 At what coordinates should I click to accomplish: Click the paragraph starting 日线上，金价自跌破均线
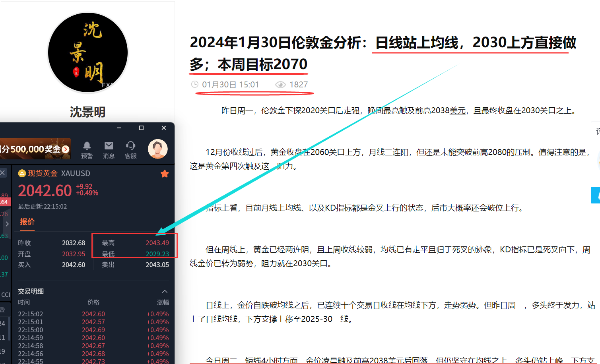[392, 312]
